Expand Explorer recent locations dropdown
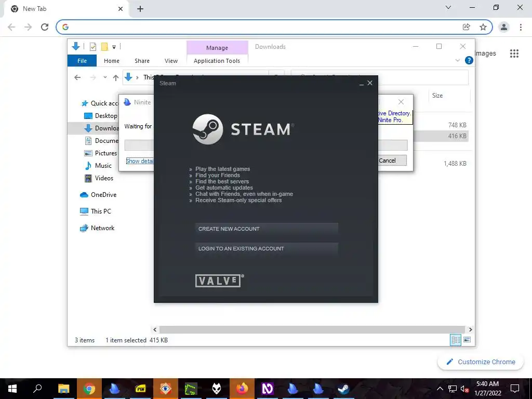Viewport: 532px width, 399px height. pyautogui.click(x=105, y=78)
